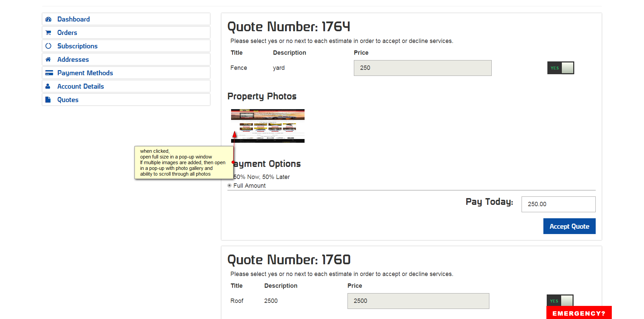Toggle the YES switch for Fence estimate

(560, 68)
